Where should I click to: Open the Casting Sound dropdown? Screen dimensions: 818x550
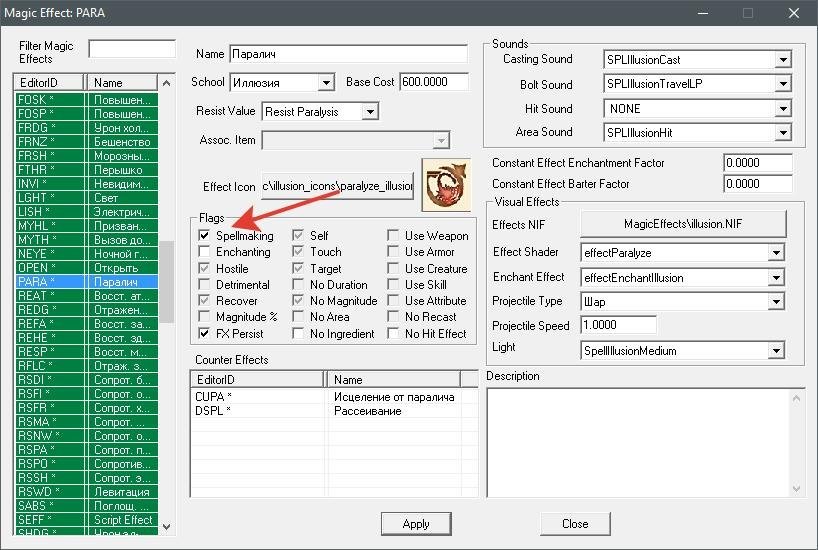pos(782,60)
